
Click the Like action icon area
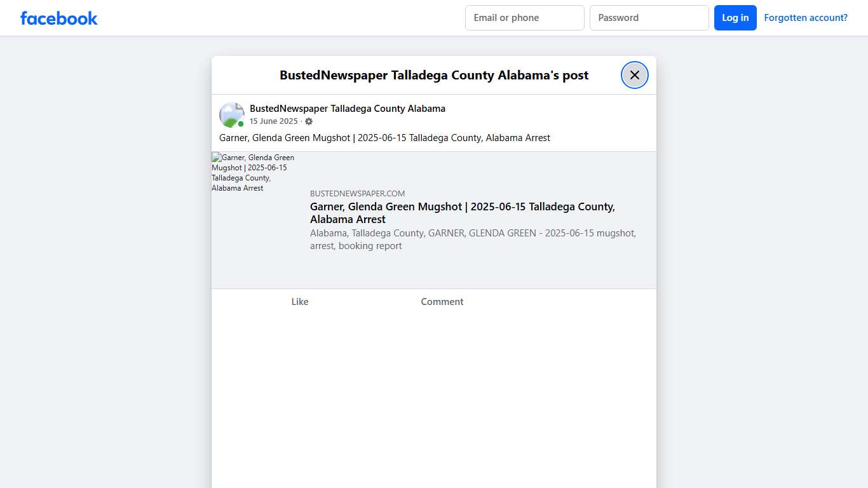tap(300, 301)
